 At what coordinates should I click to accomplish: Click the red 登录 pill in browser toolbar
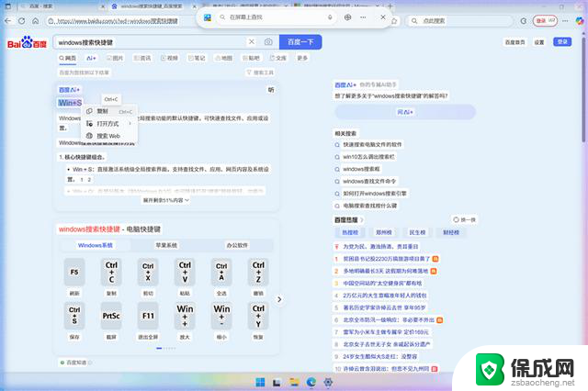click(545, 21)
